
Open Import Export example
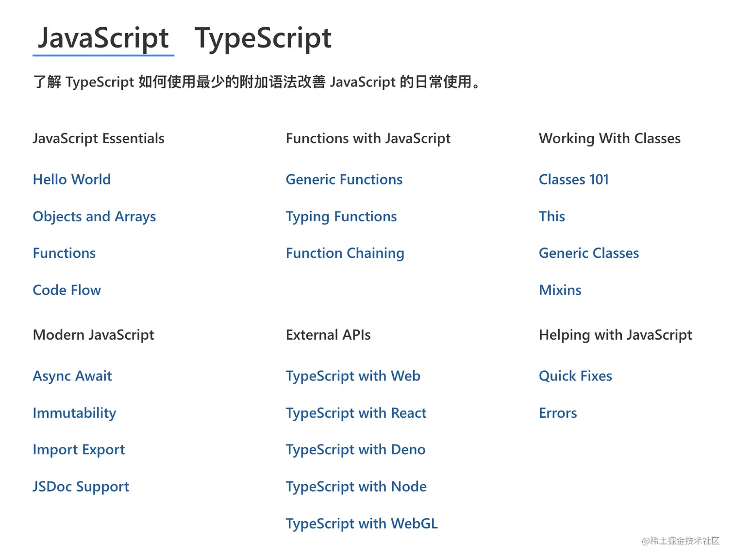pyautogui.click(x=79, y=450)
